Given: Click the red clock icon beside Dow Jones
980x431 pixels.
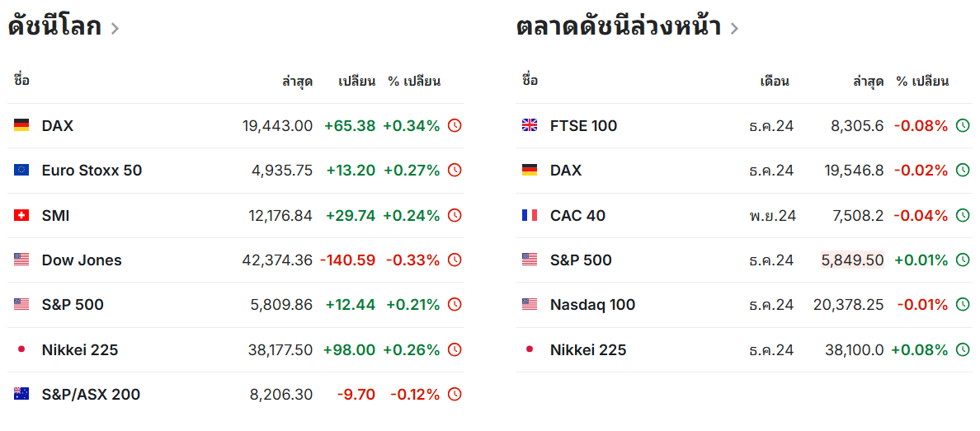Looking at the screenshot, I should click(455, 260).
